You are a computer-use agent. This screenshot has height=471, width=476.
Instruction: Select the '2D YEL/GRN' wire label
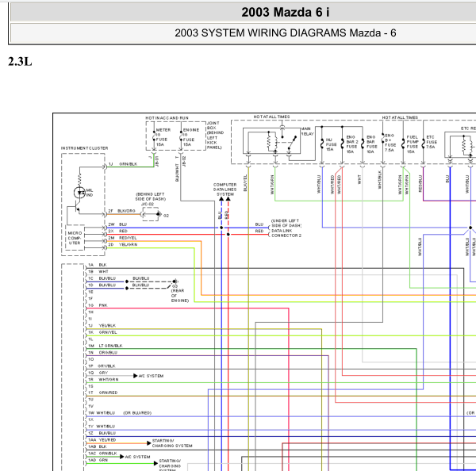pyautogui.click(x=123, y=244)
